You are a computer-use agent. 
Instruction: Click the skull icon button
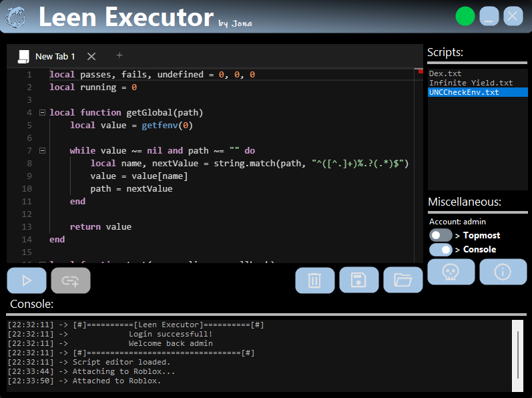(451, 272)
